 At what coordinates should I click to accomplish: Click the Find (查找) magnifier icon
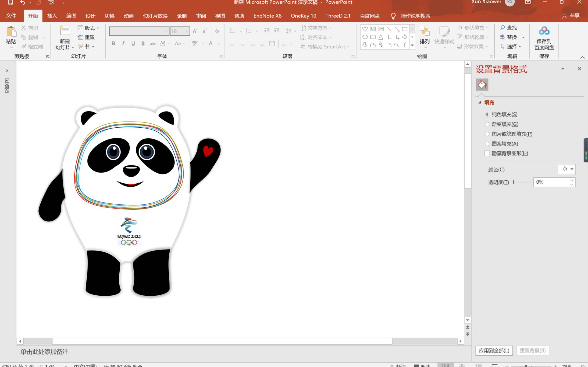pos(502,28)
